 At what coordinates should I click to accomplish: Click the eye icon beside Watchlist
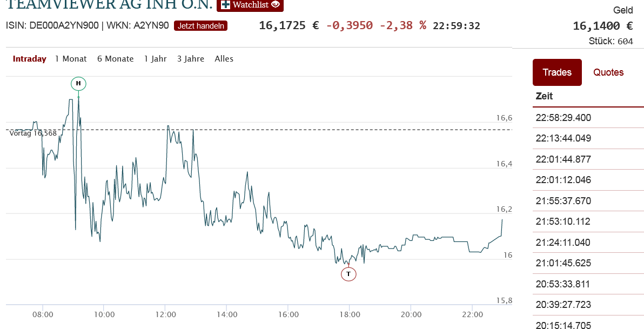coord(276,4)
